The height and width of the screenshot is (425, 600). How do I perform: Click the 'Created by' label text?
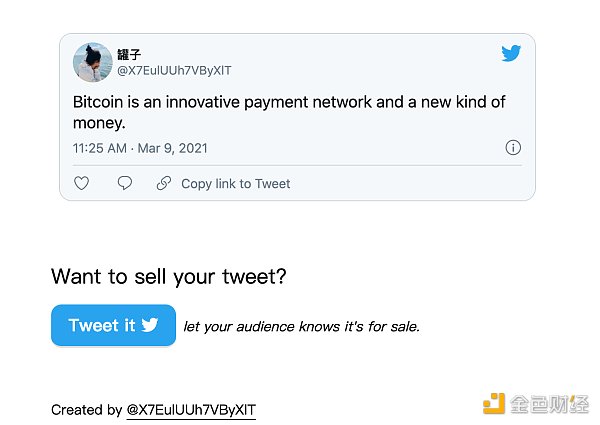click(86, 410)
